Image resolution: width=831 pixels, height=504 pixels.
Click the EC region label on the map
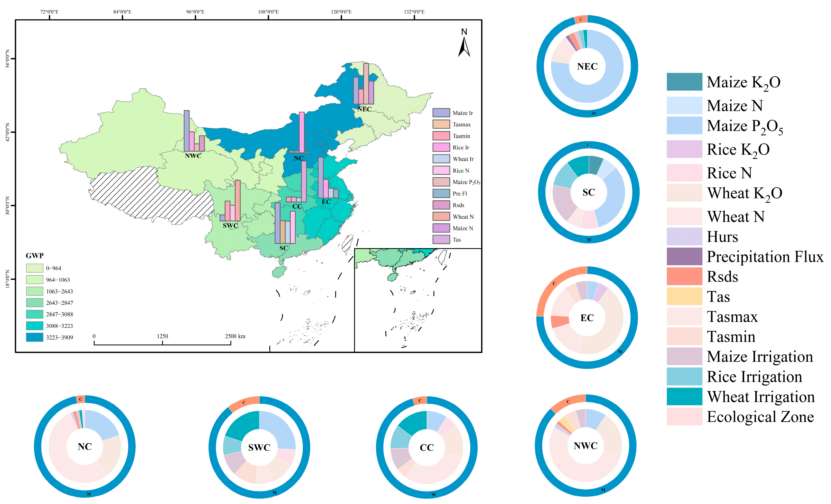click(x=326, y=202)
